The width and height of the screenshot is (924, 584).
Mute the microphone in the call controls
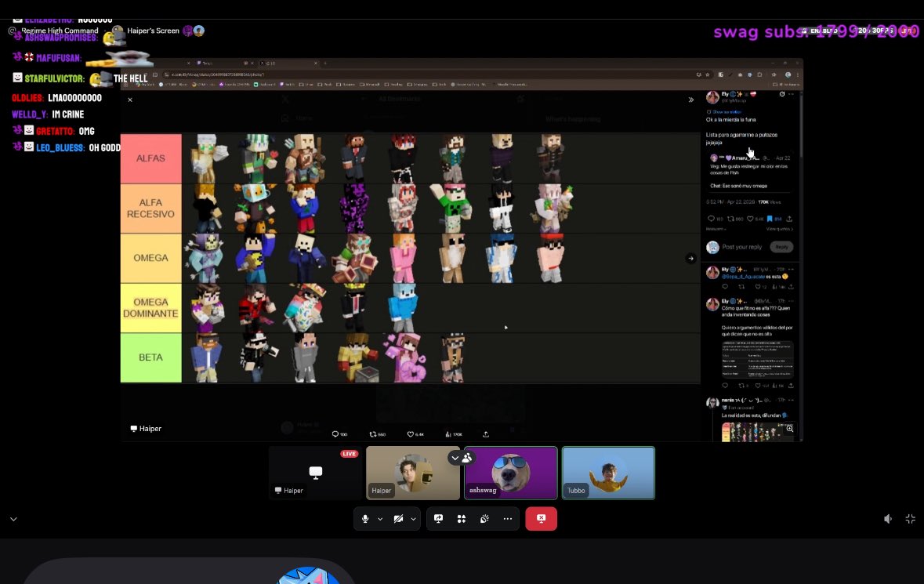(x=365, y=519)
